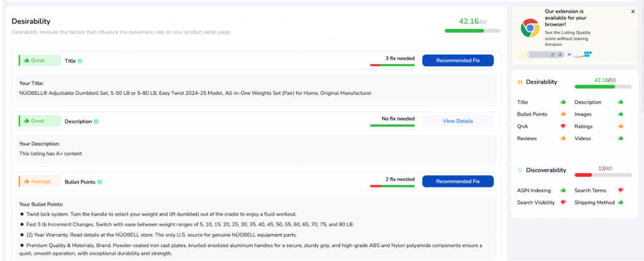Open Recommended Fix for Title
This screenshot has height=261, width=644.
(x=458, y=60)
